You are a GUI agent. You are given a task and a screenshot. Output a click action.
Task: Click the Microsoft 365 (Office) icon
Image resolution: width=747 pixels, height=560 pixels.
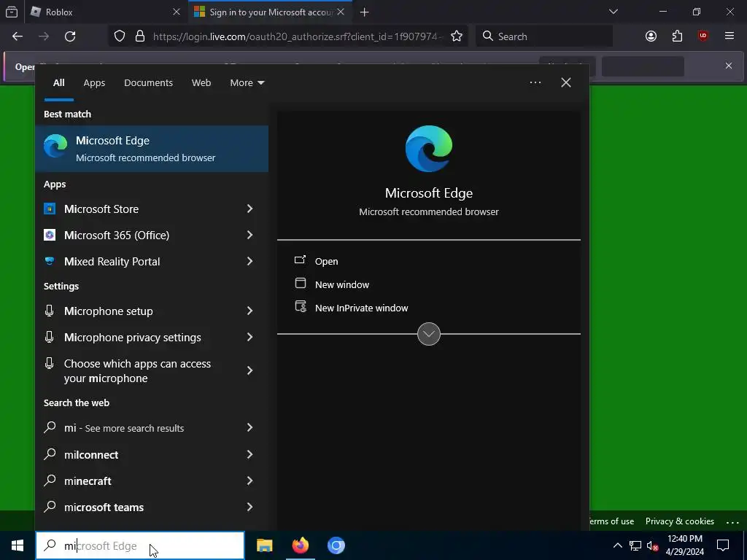click(50, 235)
